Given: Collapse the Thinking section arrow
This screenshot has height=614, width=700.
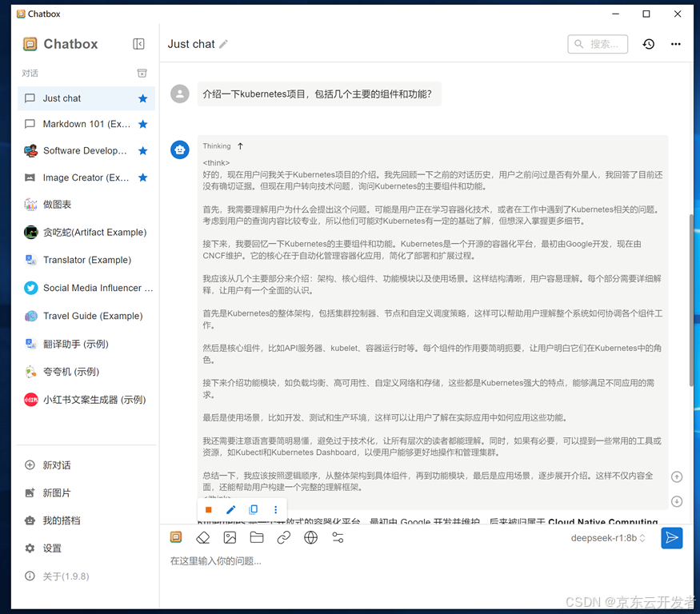Looking at the screenshot, I should (x=240, y=146).
